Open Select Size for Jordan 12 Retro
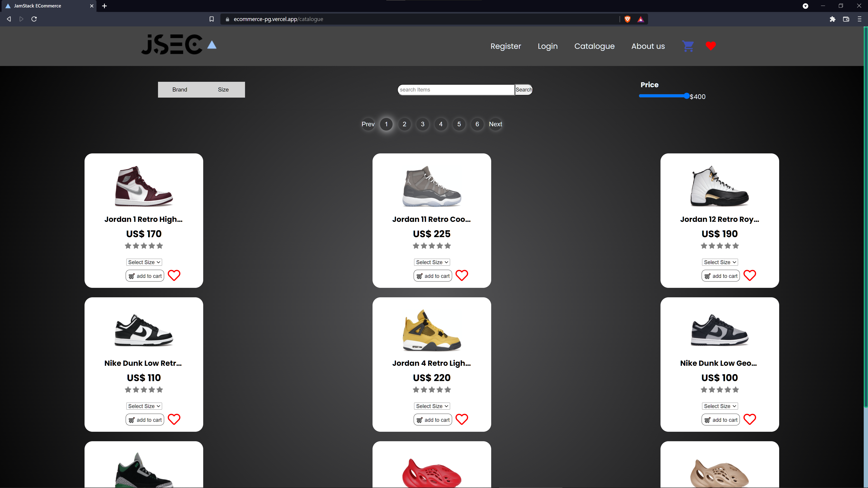Screen dimensions: 868x488 point(720,262)
